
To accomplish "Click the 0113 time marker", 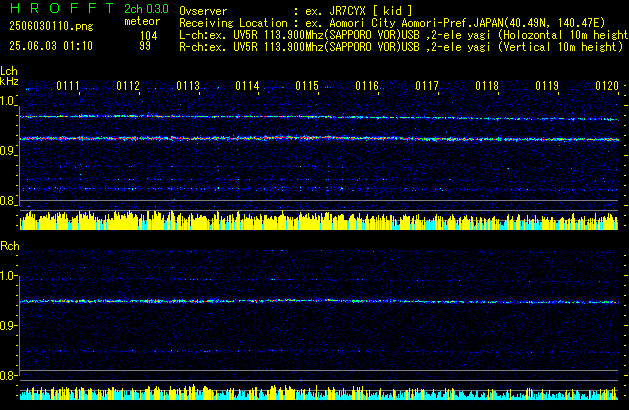I will (188, 86).
